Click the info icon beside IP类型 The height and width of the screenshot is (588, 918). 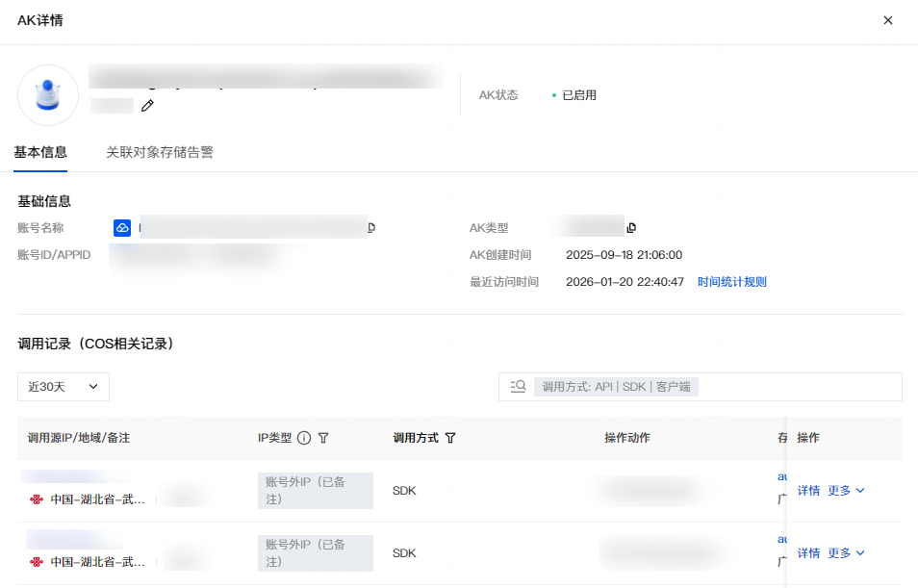pyautogui.click(x=304, y=438)
